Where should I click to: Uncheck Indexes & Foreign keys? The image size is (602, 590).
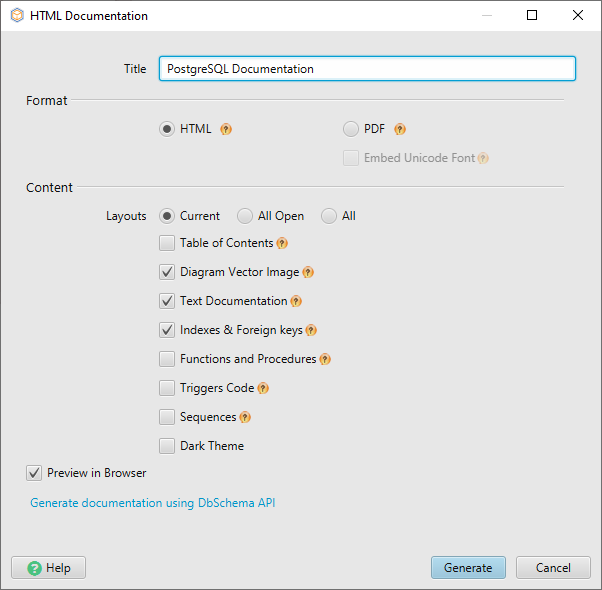pyautogui.click(x=167, y=330)
